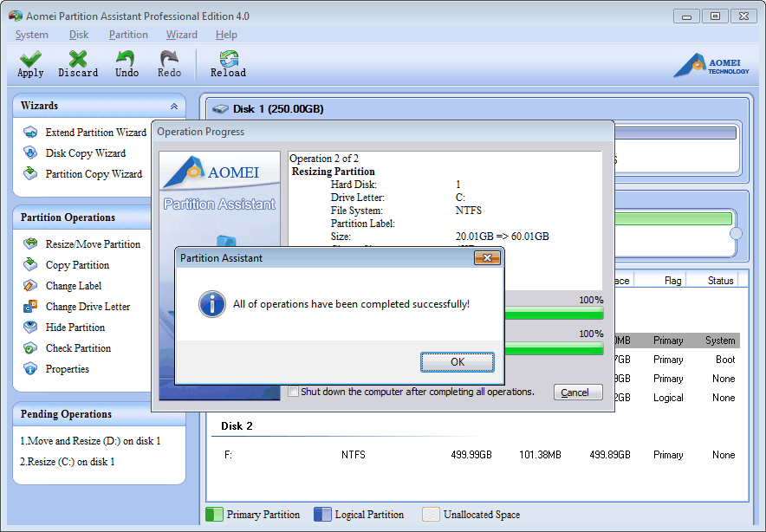Close the Partition Assistant message dialog
This screenshot has width=766, height=532.
click(487, 258)
